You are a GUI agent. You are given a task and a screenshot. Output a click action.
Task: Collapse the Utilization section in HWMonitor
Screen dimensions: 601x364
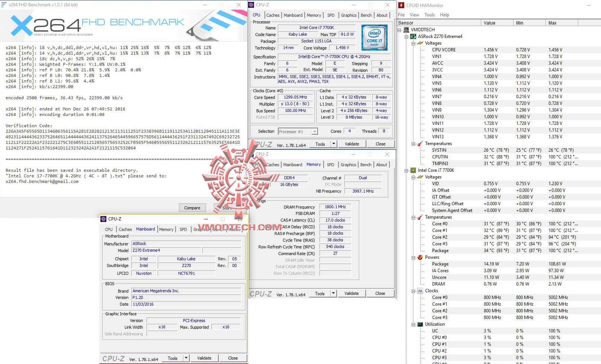point(413,324)
